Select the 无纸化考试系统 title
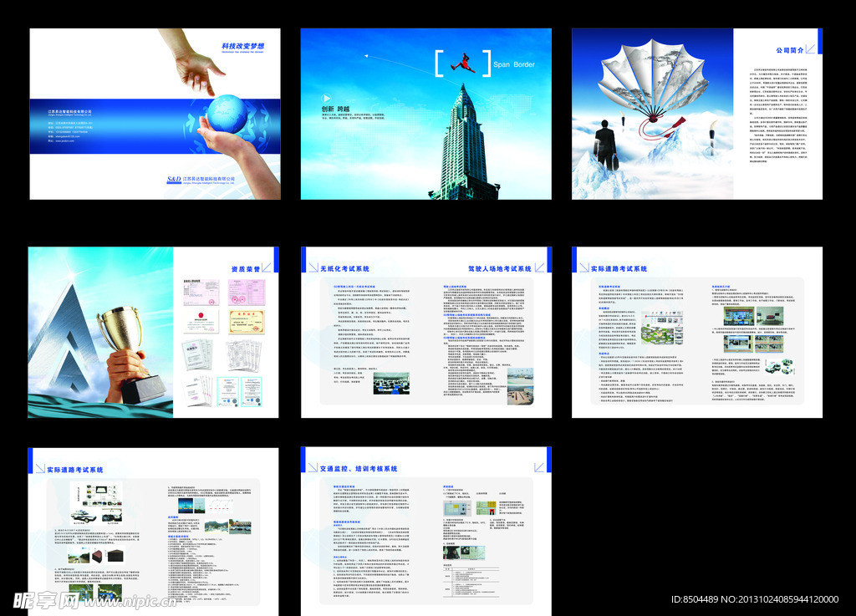Image resolution: width=856 pixels, height=616 pixels. point(344,268)
